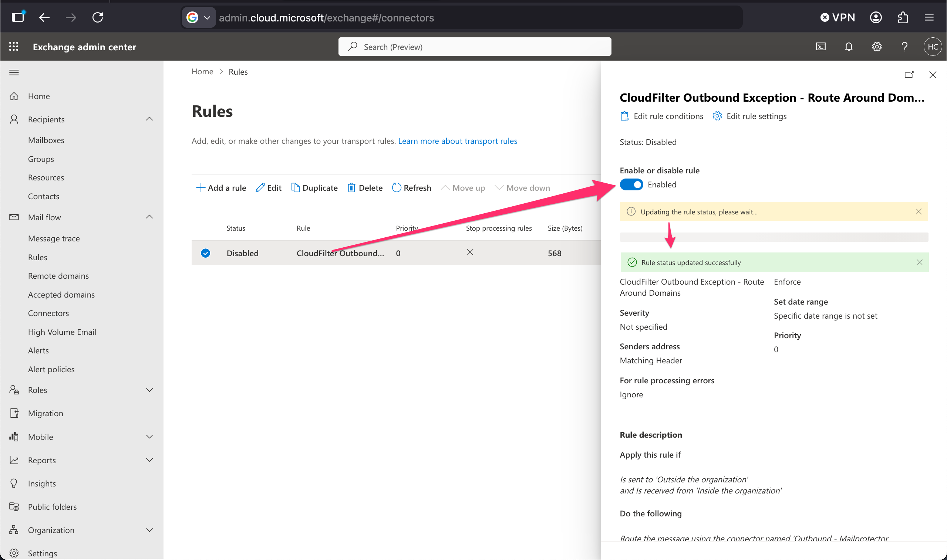Image resolution: width=947 pixels, height=560 pixels.
Task: Click 'CloudFilter Outbound...' rule name cell
Action: [340, 253]
